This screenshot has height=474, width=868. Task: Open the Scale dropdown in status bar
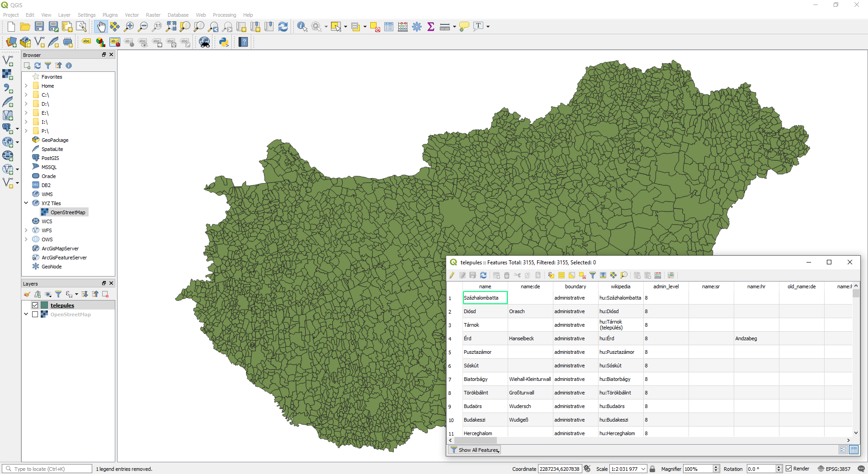point(643,469)
